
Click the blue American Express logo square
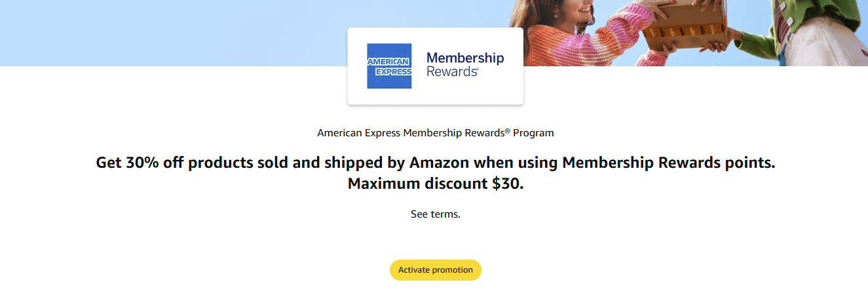coord(389,66)
